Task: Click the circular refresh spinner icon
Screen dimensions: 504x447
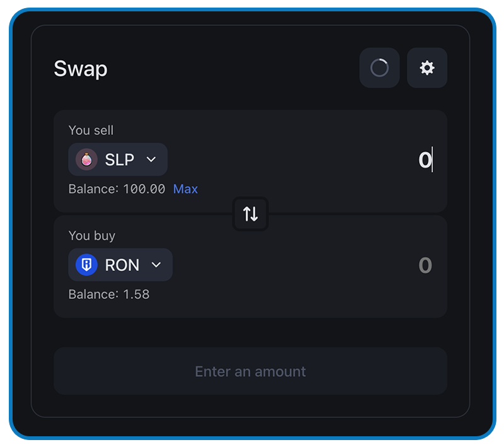Action: tap(379, 68)
